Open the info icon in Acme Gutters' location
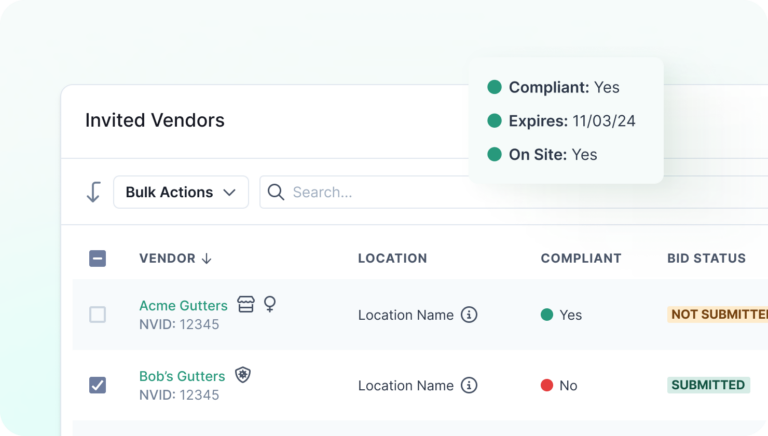 point(469,315)
